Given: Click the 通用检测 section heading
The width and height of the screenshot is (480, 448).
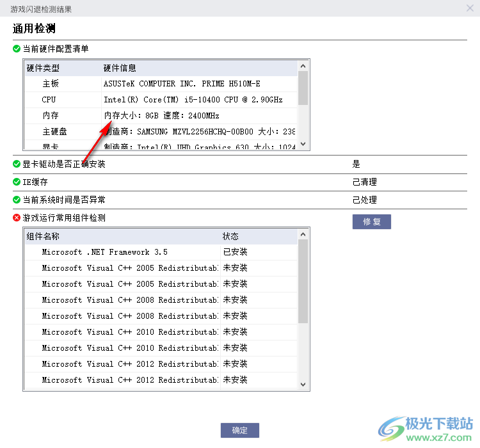Looking at the screenshot, I should [x=34, y=28].
